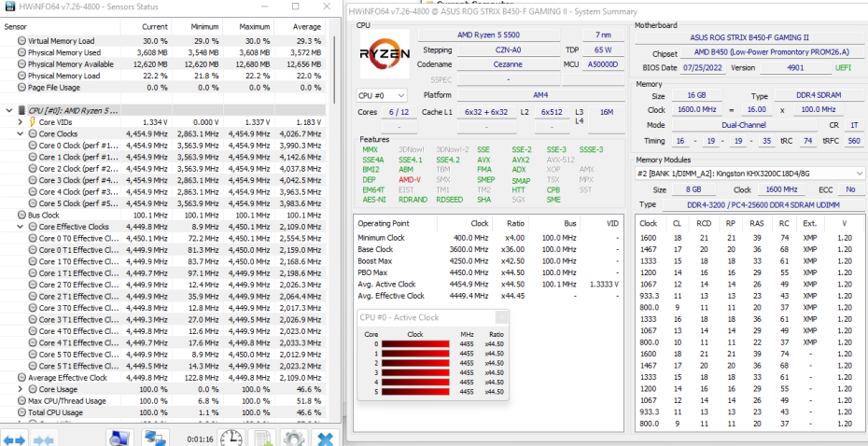Click the shrink-columns inward arrows toolbar icon

tap(43, 439)
